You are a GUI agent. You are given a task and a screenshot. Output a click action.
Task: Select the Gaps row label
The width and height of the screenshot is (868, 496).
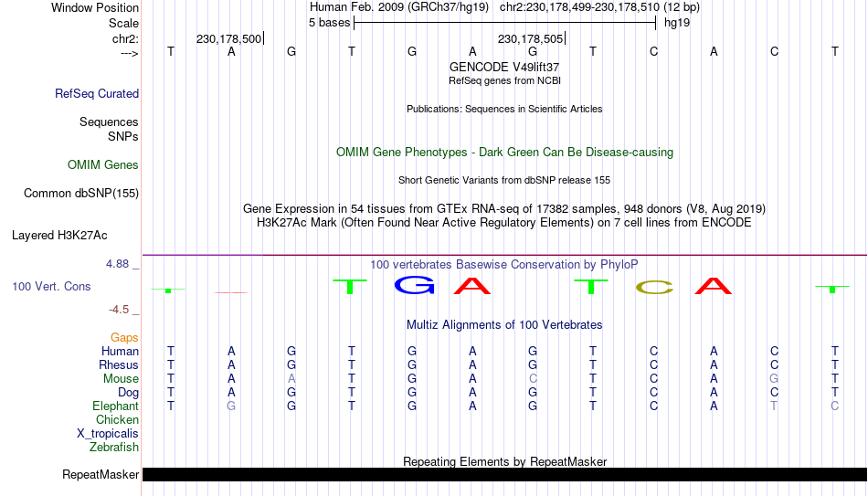pyautogui.click(x=124, y=338)
